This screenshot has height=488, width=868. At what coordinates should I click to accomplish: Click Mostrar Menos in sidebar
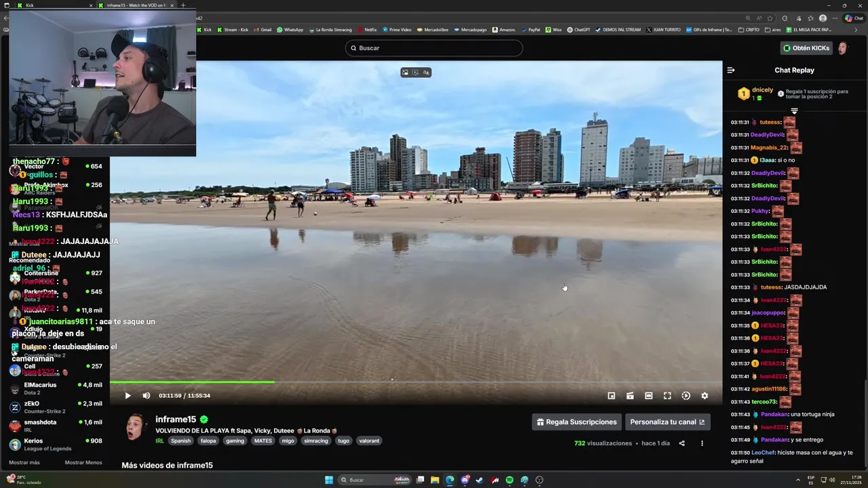83,462
